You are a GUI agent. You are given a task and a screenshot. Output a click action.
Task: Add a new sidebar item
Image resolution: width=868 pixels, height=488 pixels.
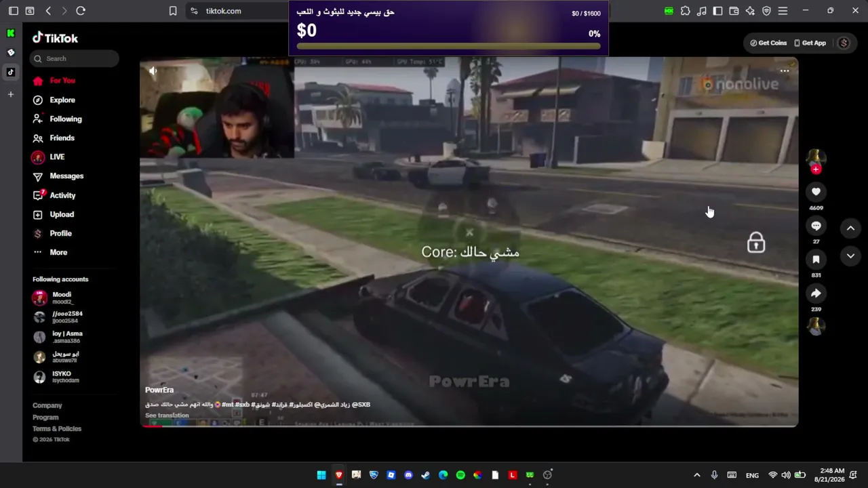pyautogui.click(x=11, y=94)
